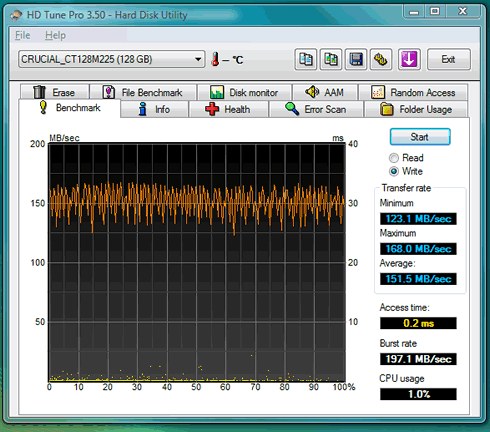Click the benchmark graph area
Image resolution: width=490 pixels, height=432 pixels.
click(197, 262)
